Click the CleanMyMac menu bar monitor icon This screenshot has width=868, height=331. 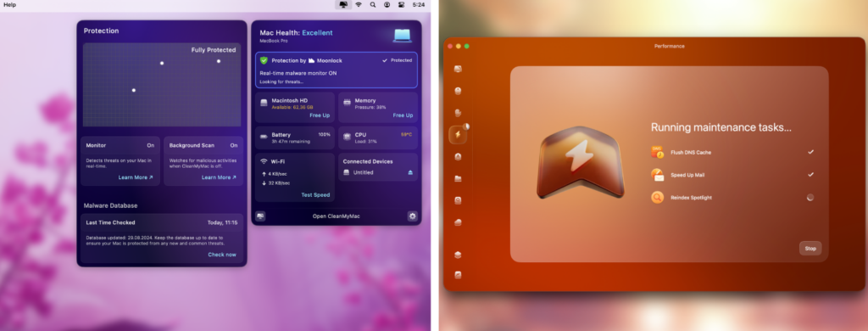coord(343,4)
